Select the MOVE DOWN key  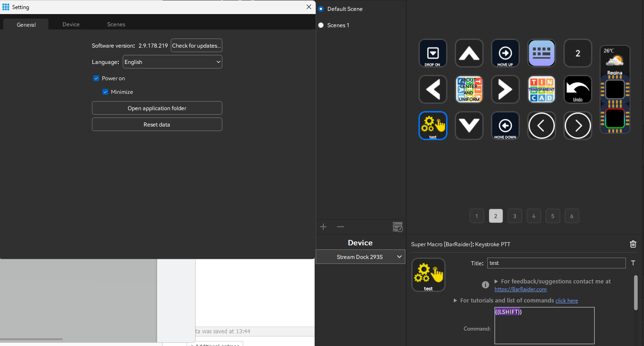click(505, 126)
